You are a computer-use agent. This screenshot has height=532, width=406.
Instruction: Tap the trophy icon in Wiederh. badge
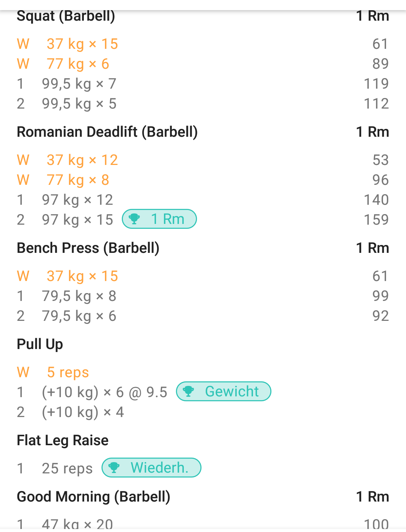(x=114, y=468)
